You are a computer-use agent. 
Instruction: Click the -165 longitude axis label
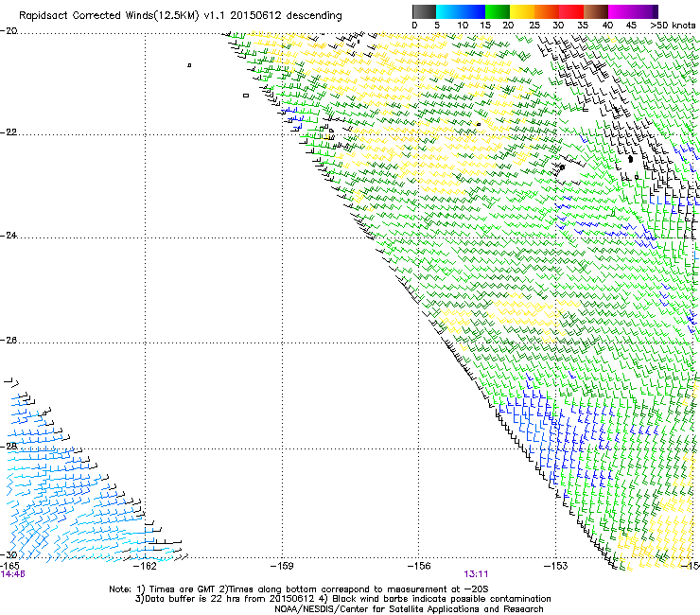point(9,566)
